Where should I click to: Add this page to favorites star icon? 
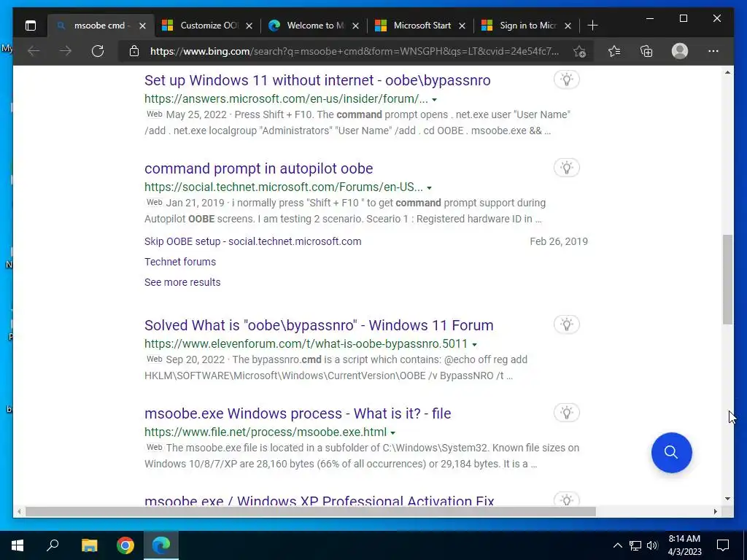579,51
